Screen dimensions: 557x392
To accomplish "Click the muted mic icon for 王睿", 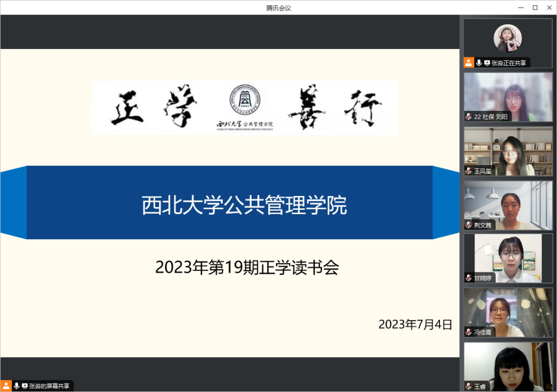I will [x=469, y=386].
